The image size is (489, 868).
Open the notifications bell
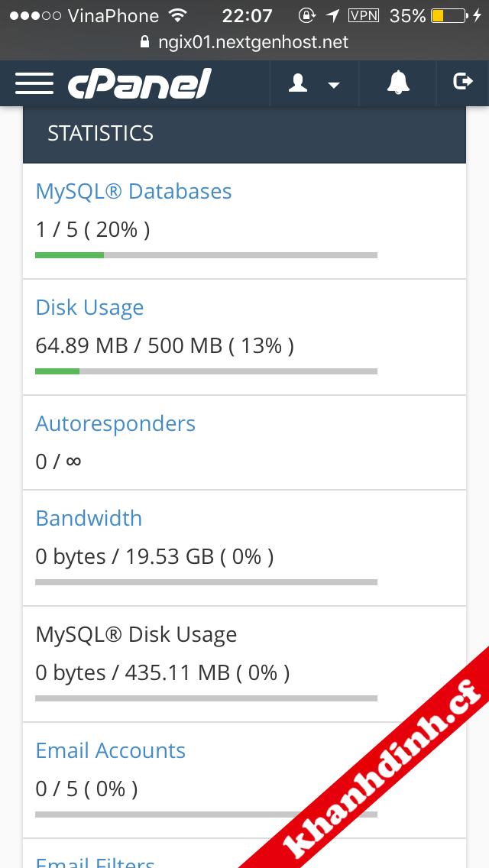tap(398, 83)
